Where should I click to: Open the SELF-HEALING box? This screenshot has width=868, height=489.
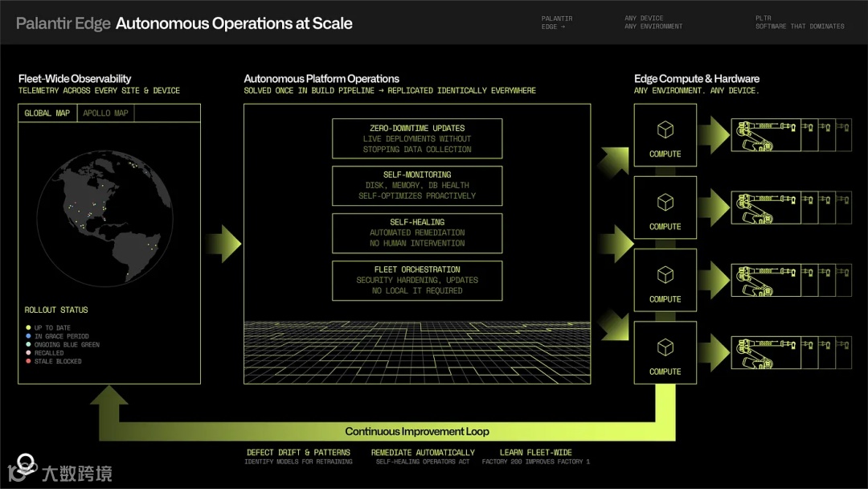point(417,233)
